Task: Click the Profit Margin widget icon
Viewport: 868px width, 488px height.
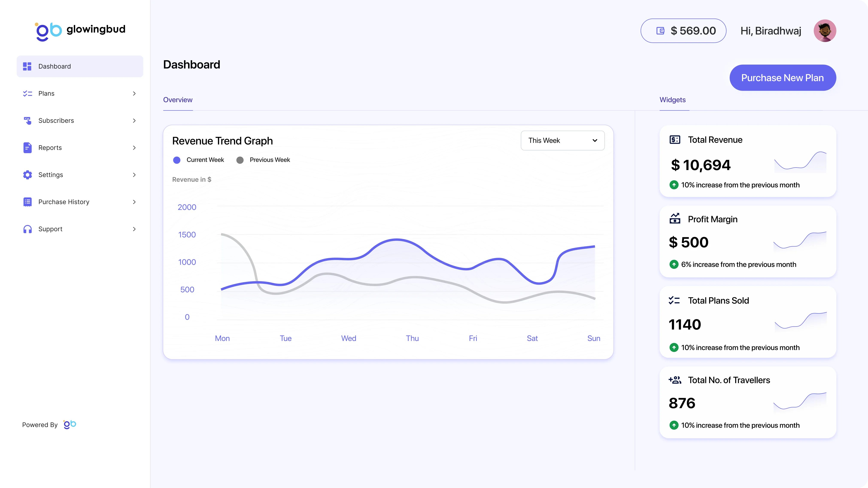Action: tap(675, 219)
